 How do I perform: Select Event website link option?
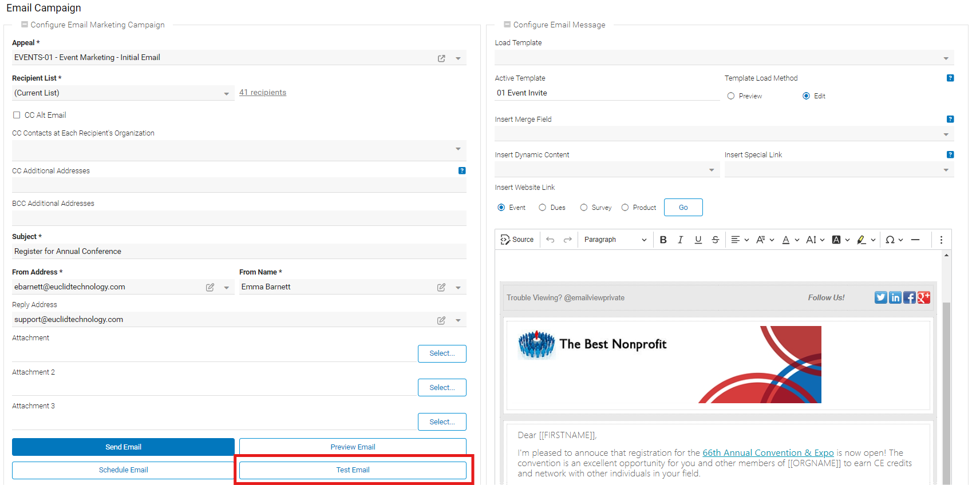(x=501, y=208)
